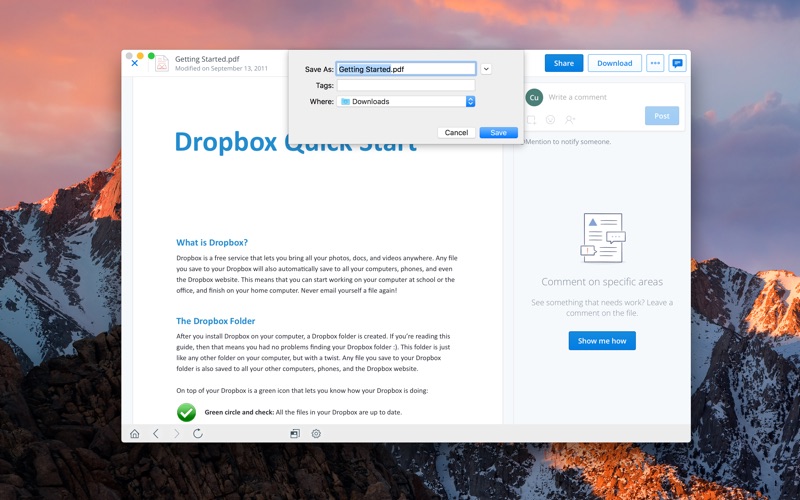
Task: Toggle the comments panel speech bubble icon
Action: point(678,63)
